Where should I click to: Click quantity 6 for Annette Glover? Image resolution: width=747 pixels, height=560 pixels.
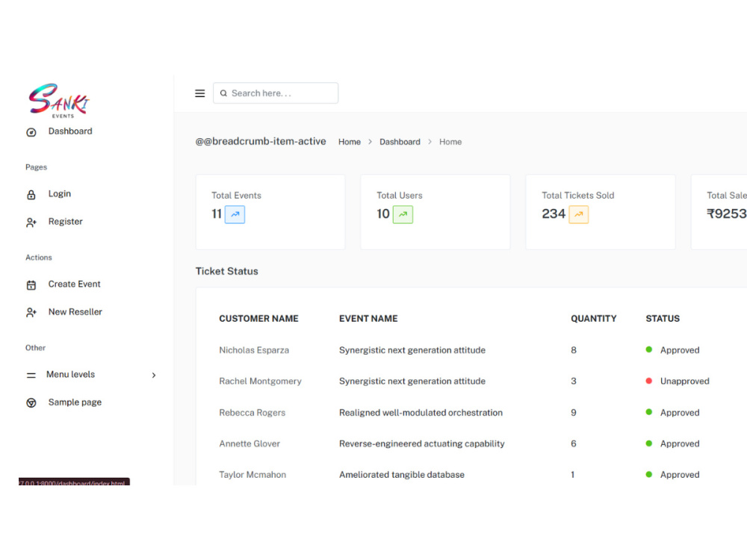(574, 444)
